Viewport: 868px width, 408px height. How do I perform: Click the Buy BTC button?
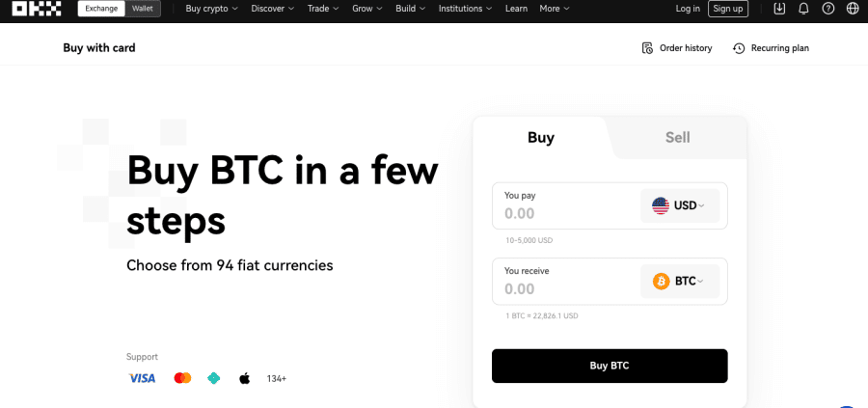coord(610,366)
